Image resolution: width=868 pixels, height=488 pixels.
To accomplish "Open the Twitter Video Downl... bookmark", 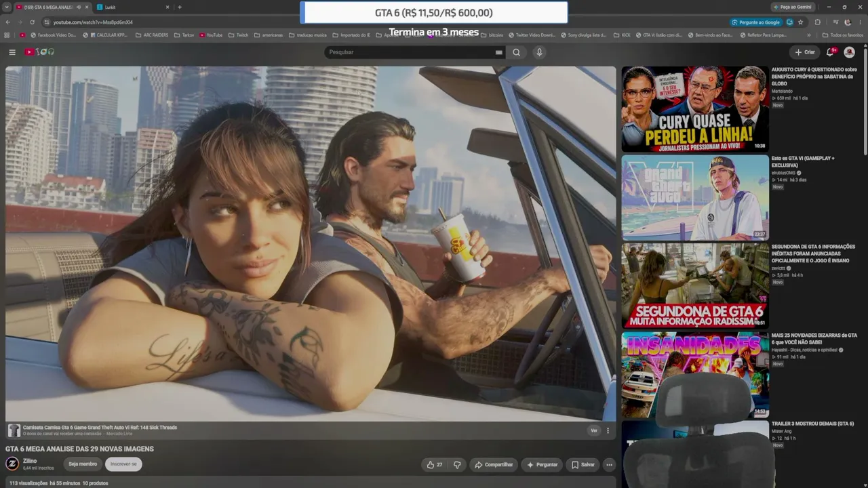I will tap(532, 35).
